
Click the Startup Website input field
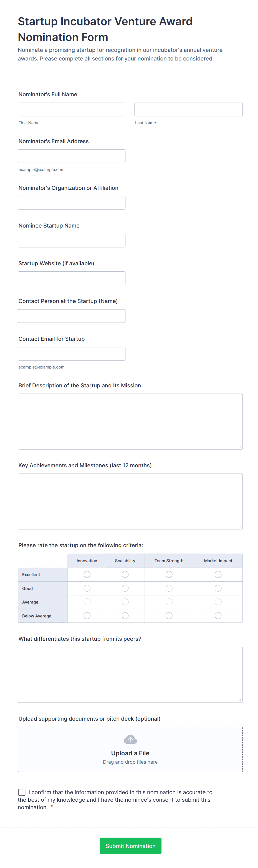click(x=72, y=278)
